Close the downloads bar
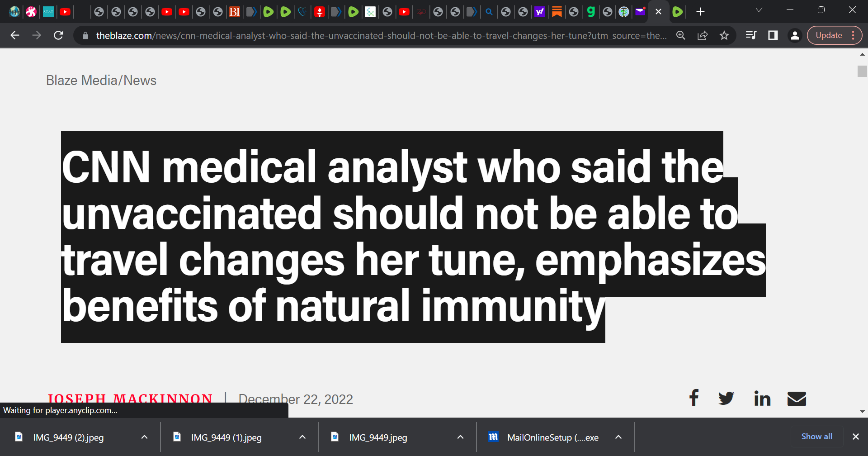The height and width of the screenshot is (456, 868). click(x=855, y=437)
